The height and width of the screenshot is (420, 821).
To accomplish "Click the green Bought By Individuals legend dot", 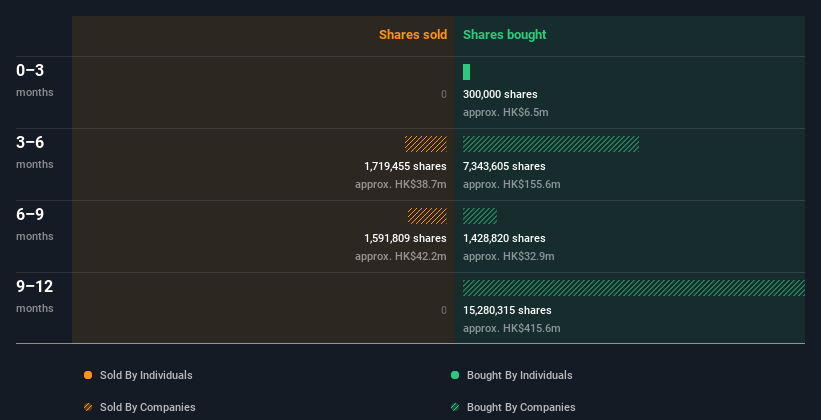I will (455, 375).
